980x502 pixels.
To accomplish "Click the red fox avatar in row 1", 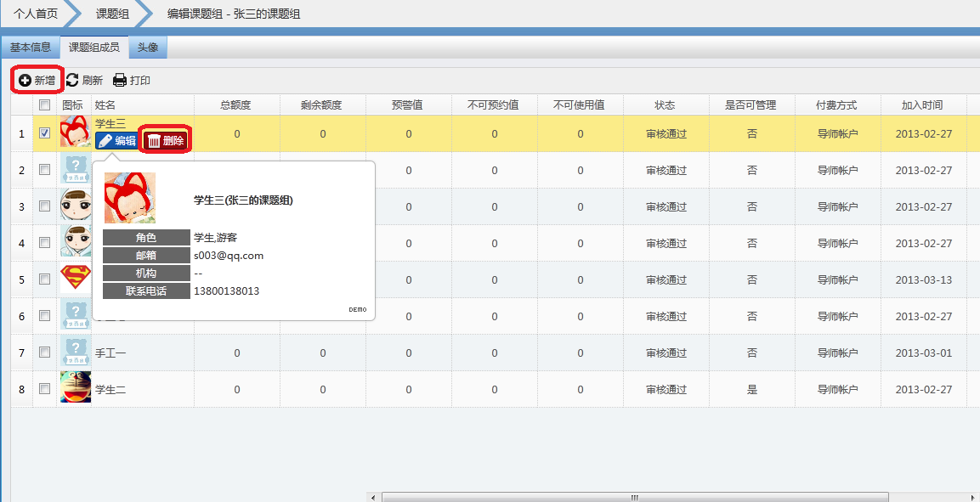I will (75, 133).
